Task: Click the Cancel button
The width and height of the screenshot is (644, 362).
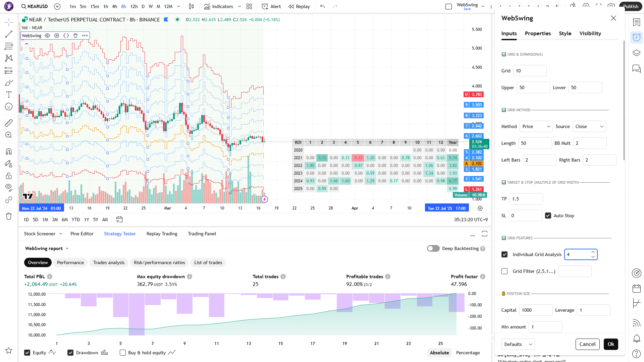Action: tap(587, 344)
